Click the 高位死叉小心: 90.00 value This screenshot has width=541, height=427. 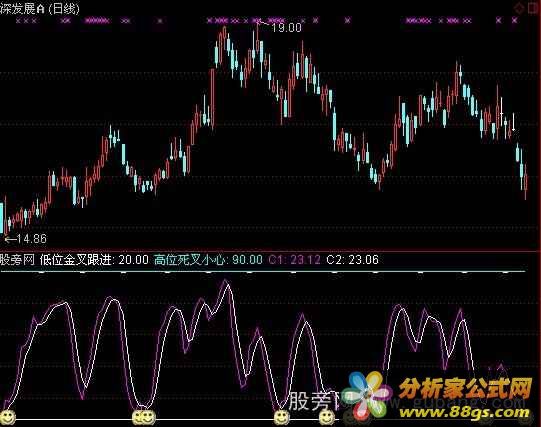click(208, 259)
